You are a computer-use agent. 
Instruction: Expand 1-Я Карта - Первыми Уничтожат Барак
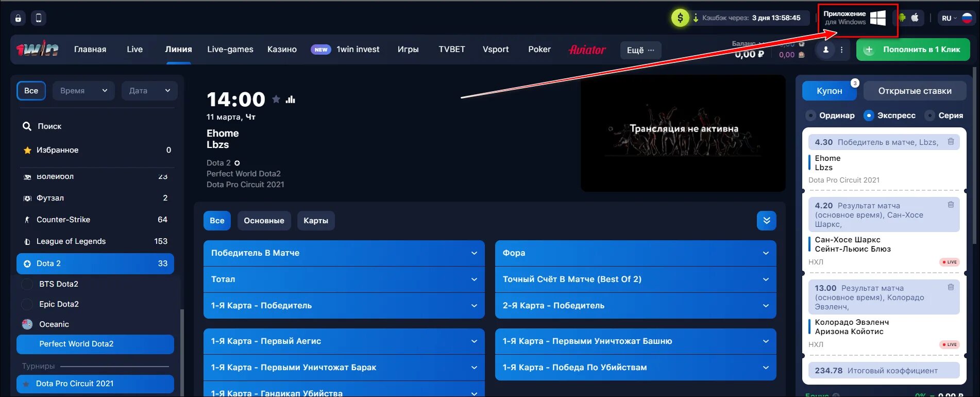pos(344,368)
